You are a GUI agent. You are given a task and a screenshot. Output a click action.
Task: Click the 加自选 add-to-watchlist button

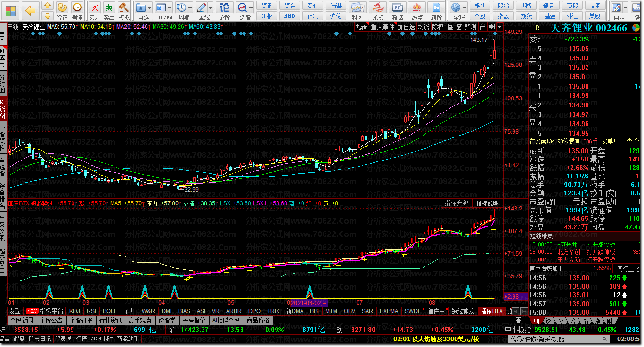click(406, 27)
